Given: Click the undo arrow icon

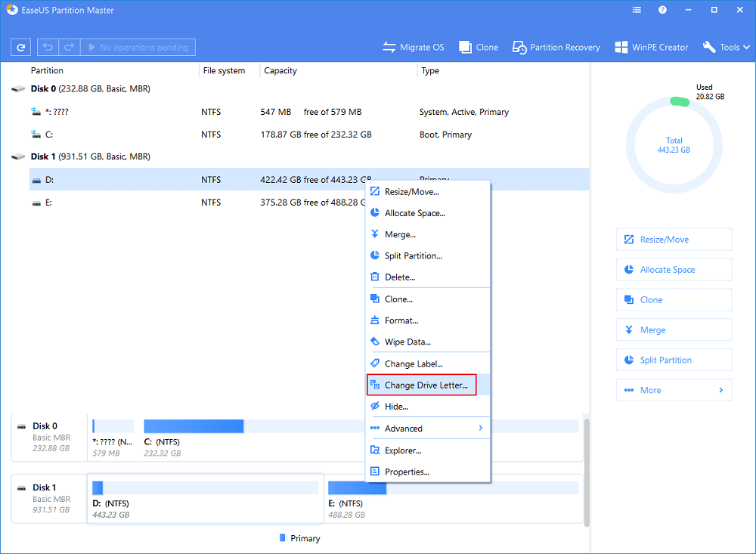Looking at the screenshot, I should pos(46,47).
